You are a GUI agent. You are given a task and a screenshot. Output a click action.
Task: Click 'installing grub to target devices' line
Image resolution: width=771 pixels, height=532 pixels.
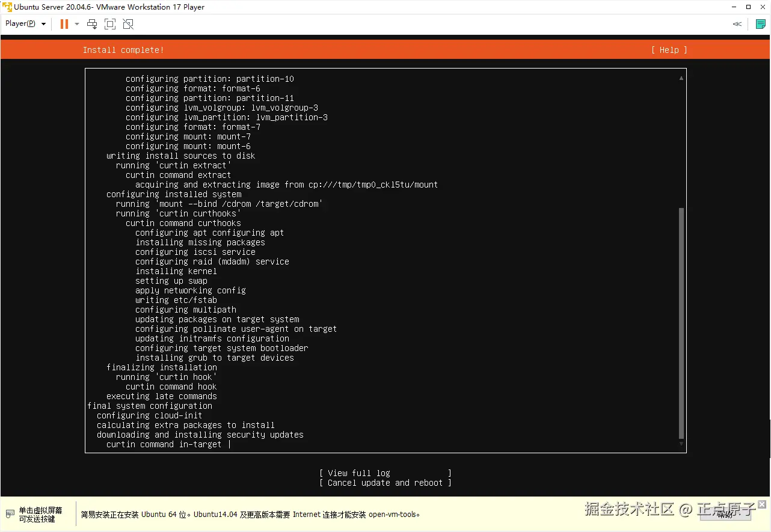[x=215, y=358]
